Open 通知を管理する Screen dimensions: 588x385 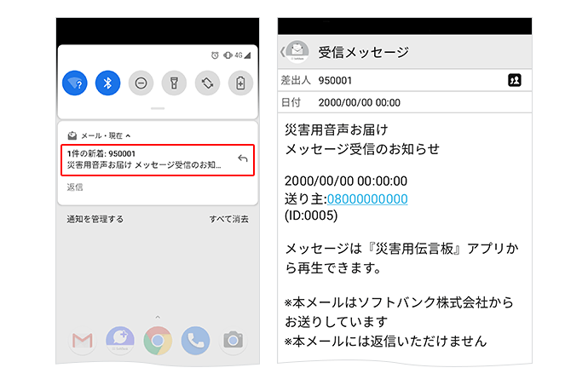click(95, 219)
